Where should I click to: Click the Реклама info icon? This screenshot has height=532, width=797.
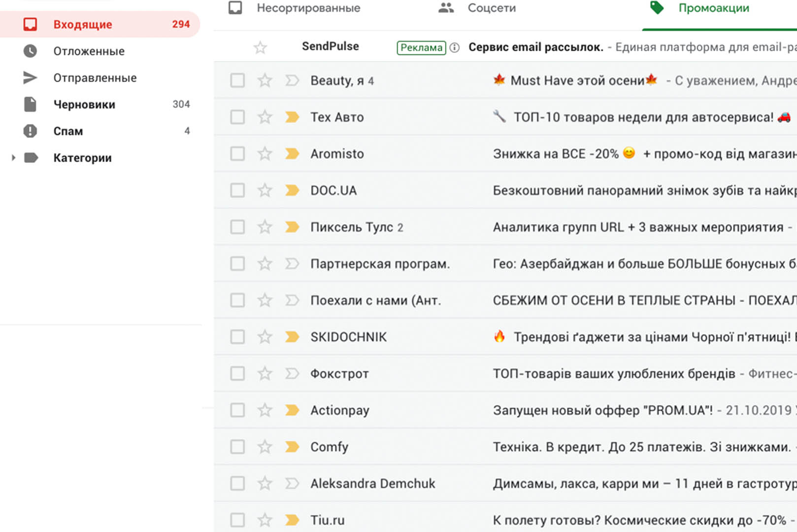point(455,47)
